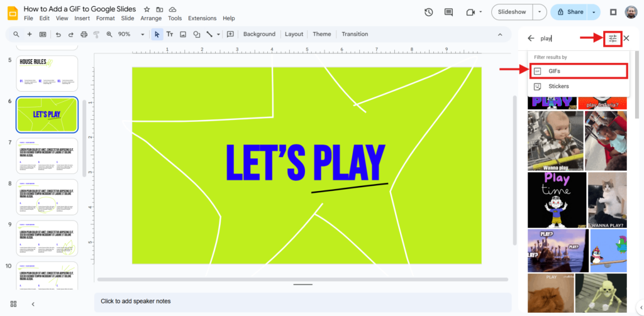Viewport: 644px width, 316px height.
Task: Select the Shape tool in toolbar
Action: click(197, 34)
